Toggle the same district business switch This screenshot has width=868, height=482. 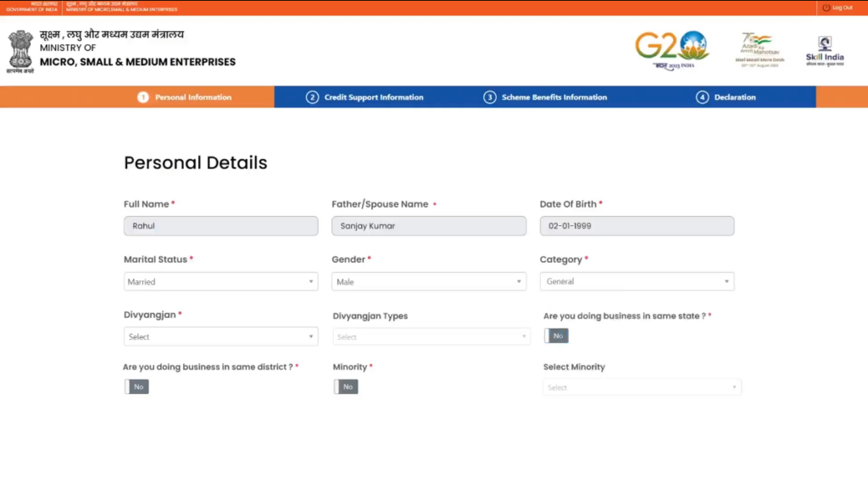pyautogui.click(x=136, y=387)
